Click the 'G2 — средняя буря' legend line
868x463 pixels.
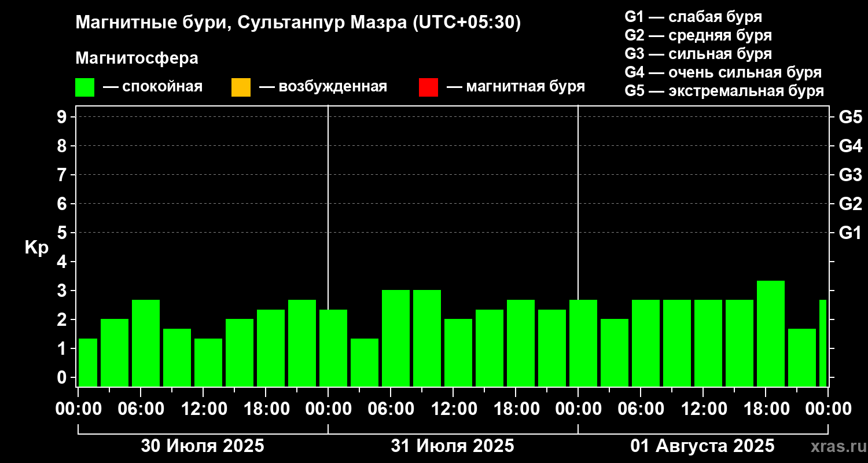[x=698, y=35]
